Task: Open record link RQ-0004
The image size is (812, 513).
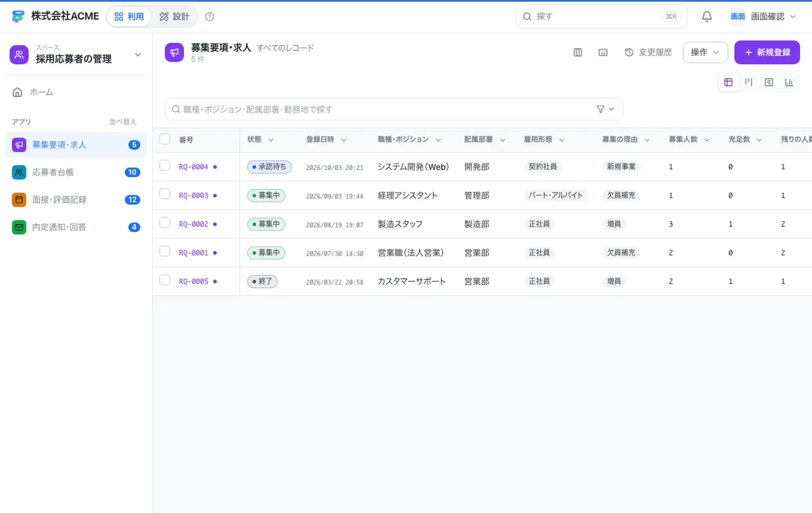Action: (x=193, y=167)
